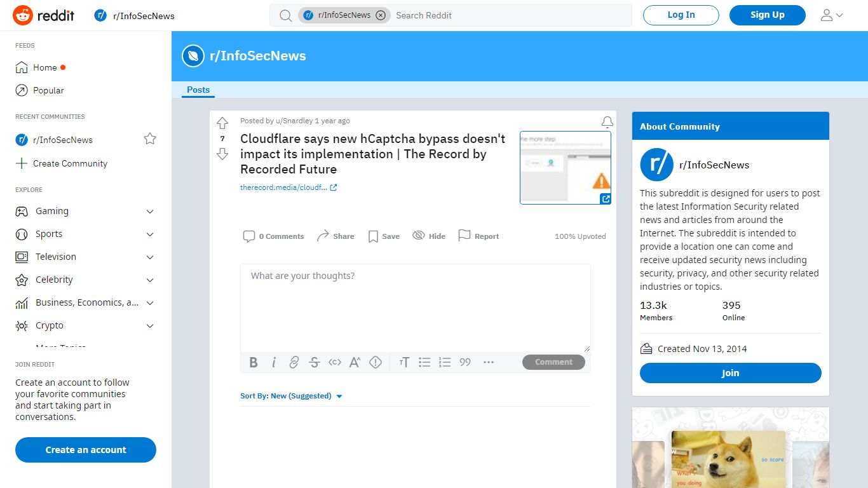Open the user account dropdown menu

click(832, 15)
